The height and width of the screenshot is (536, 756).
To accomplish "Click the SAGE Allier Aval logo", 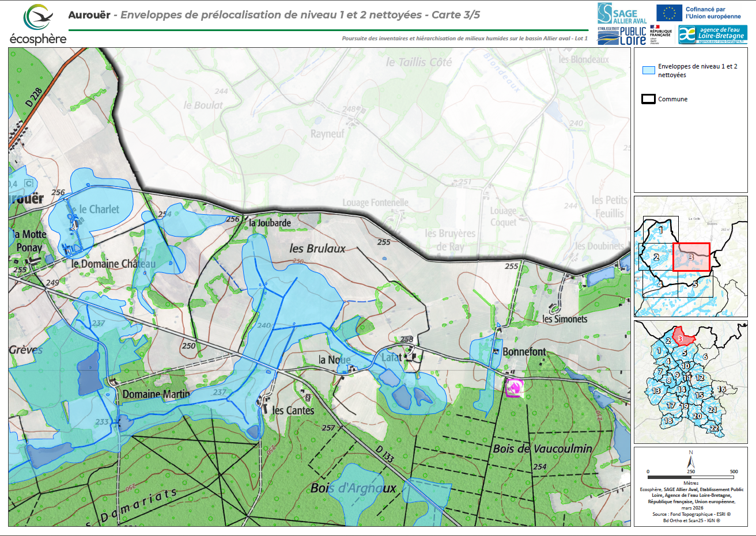I will coord(622,14).
